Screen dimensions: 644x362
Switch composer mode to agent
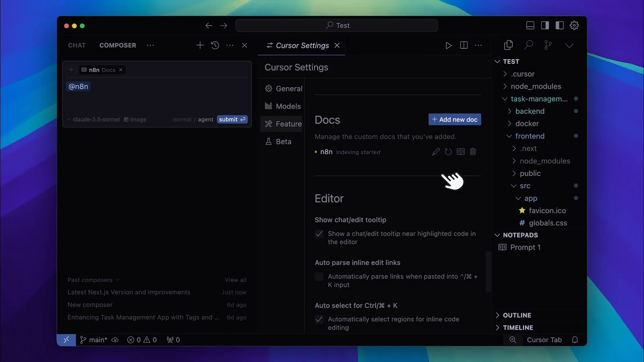(206, 120)
